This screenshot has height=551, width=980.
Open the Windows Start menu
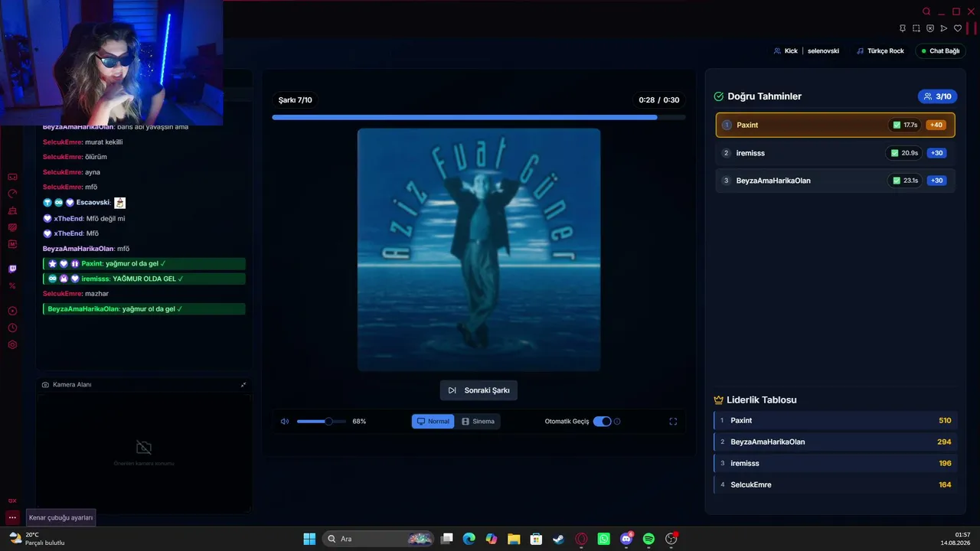pyautogui.click(x=309, y=539)
